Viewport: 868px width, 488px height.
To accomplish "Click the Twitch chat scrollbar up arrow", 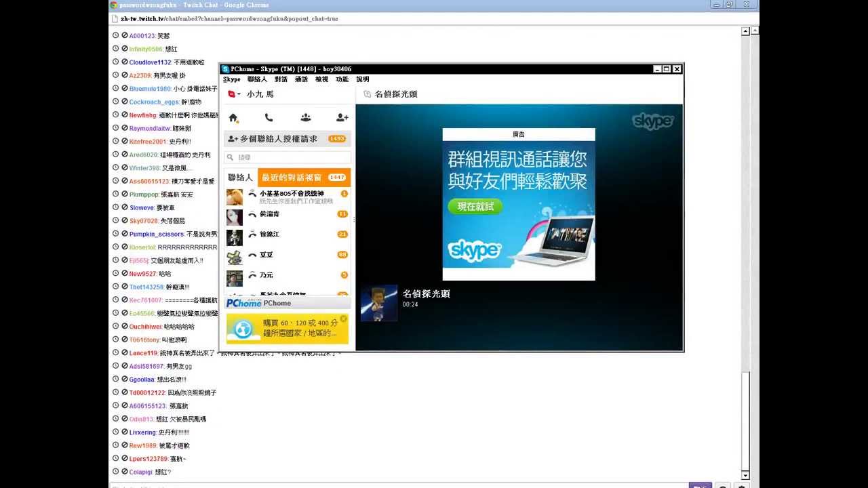I will (x=745, y=31).
